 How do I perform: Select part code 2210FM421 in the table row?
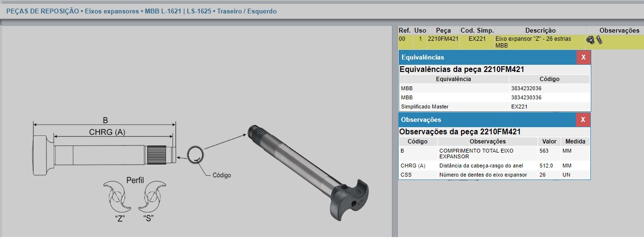click(443, 39)
